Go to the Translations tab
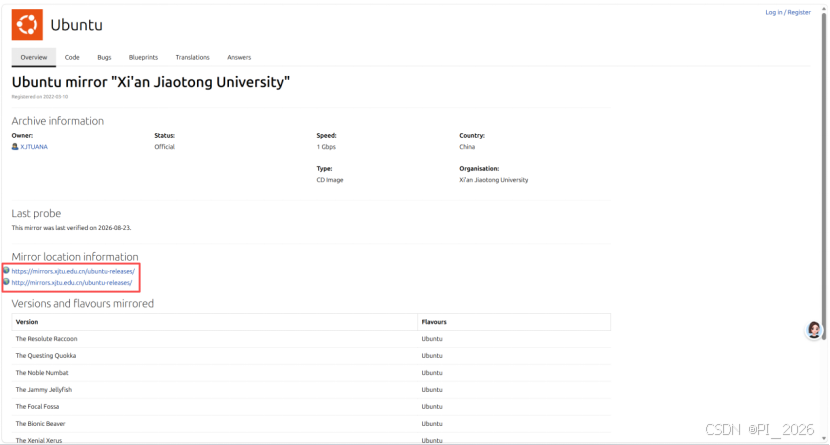Viewport: 830px width, 445px height. pyautogui.click(x=193, y=57)
